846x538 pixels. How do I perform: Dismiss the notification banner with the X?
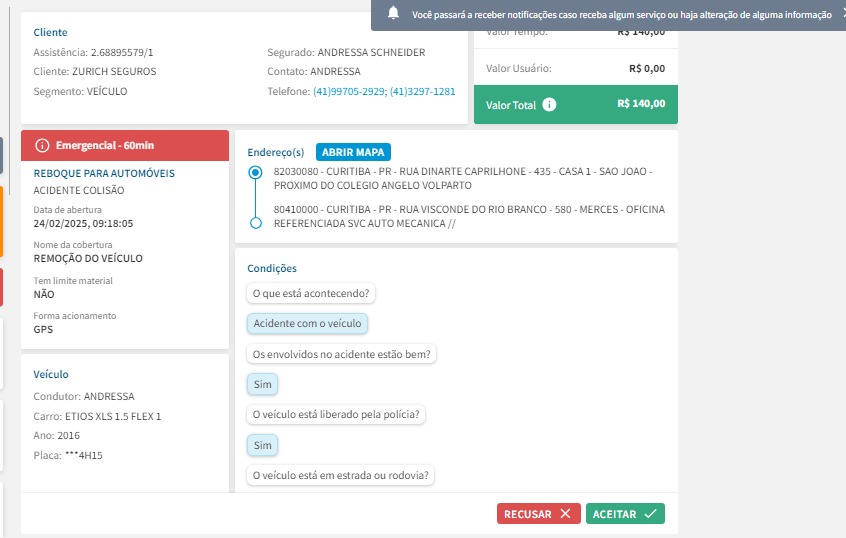842,15
